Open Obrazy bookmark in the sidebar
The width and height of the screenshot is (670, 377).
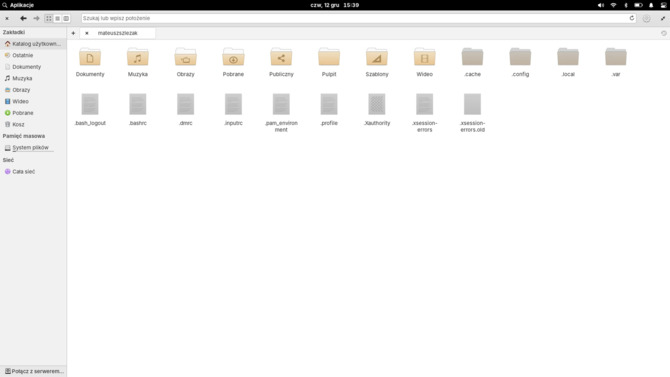pos(33,90)
